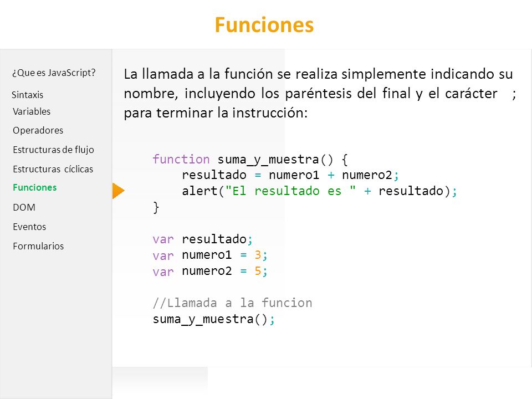This screenshot has height=399, width=532.
Task: Open Estructuras cíclicas in the sidebar
Action: tap(53, 169)
